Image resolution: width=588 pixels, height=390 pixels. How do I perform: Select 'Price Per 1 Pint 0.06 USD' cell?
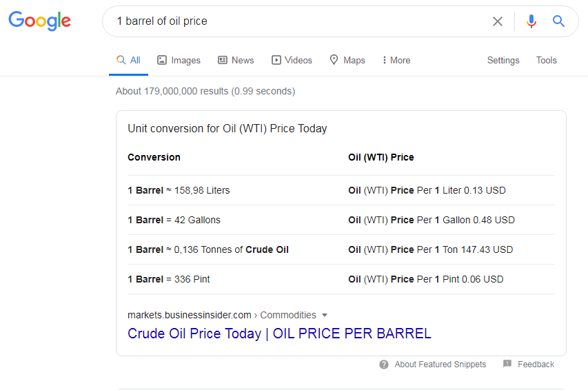pos(425,279)
